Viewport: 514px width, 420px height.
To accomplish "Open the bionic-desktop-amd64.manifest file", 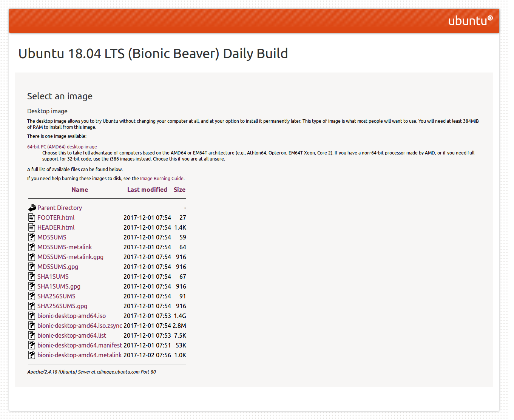I will (80, 345).
